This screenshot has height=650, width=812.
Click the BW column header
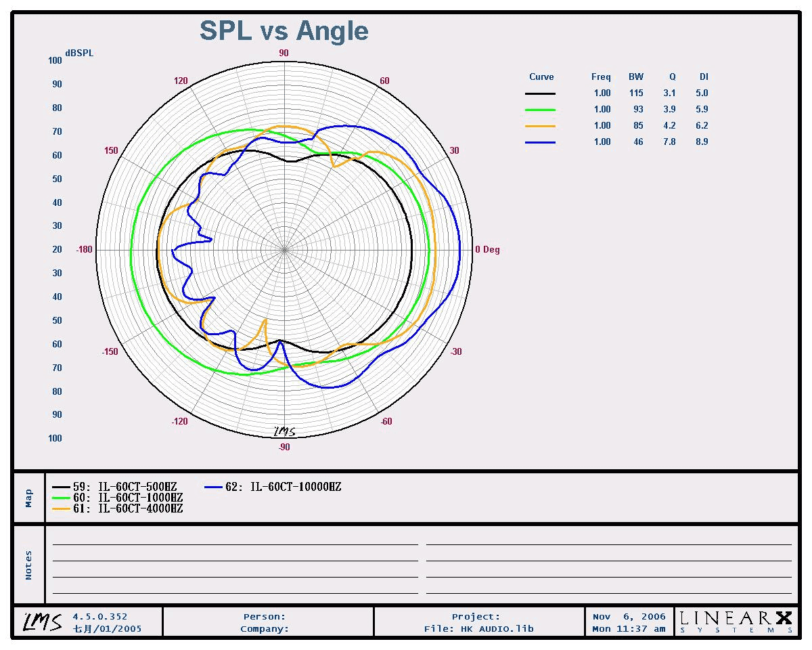pos(635,77)
